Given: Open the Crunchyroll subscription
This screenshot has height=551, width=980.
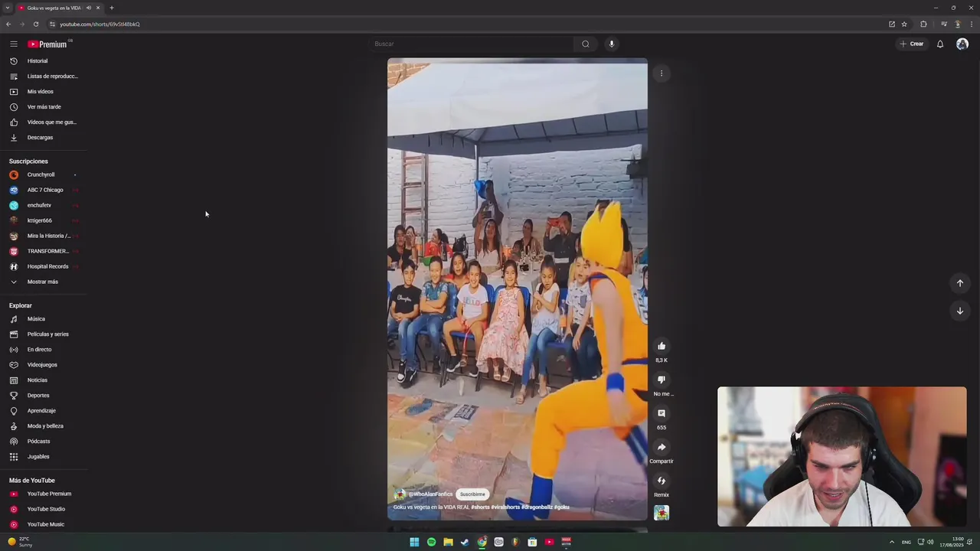Looking at the screenshot, I should pos(43,174).
